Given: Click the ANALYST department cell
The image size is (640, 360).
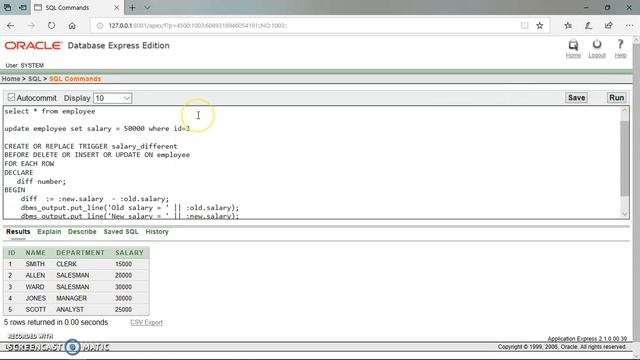Looking at the screenshot, I should point(70,310).
